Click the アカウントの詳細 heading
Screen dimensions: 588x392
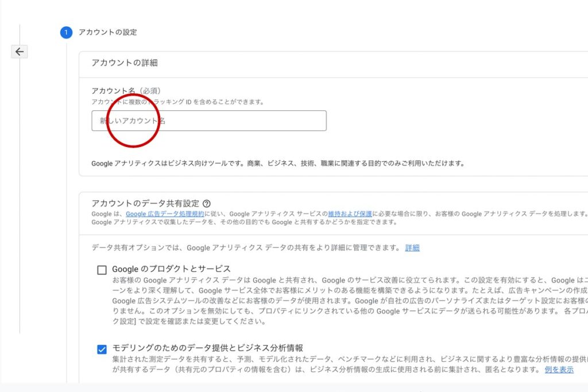click(x=125, y=63)
